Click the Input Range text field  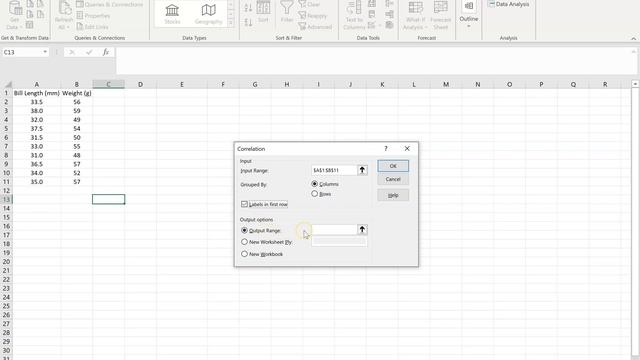point(334,170)
